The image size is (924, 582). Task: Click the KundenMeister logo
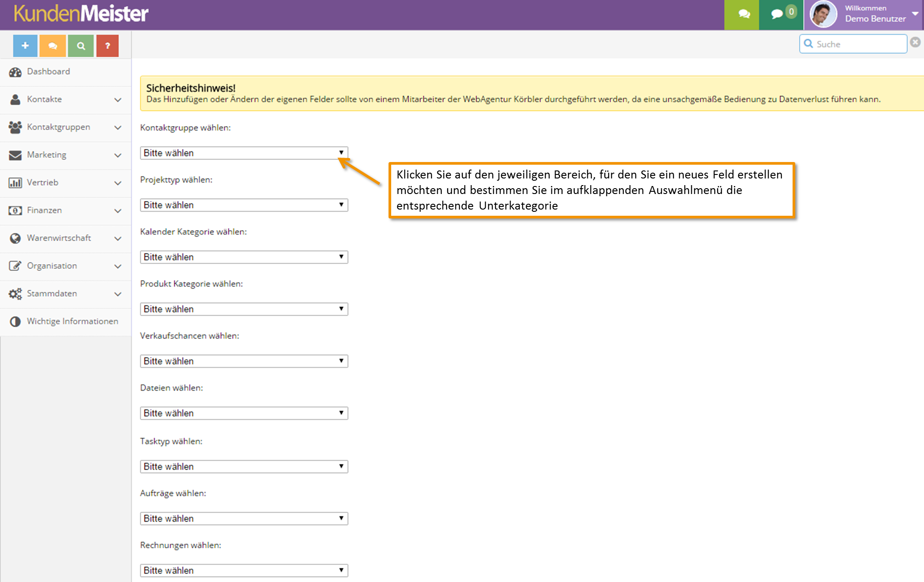point(81,13)
